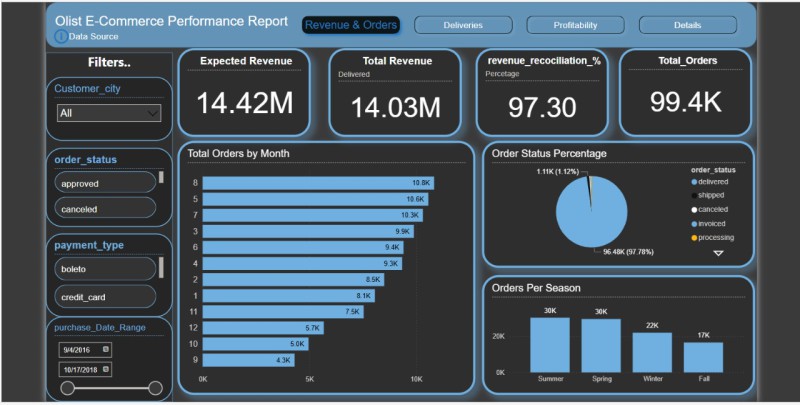Click the order_status slicer scrollbar
The image size is (800, 405).
(161, 178)
